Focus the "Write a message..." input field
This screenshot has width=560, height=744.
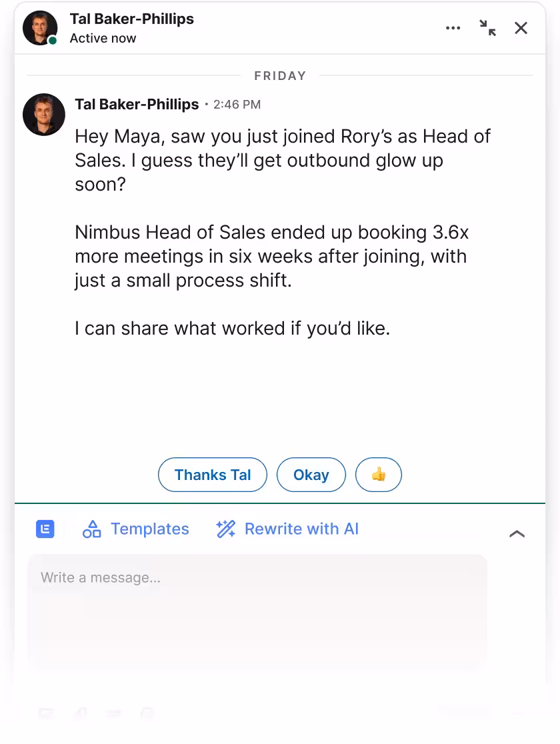pyautogui.click(x=257, y=612)
